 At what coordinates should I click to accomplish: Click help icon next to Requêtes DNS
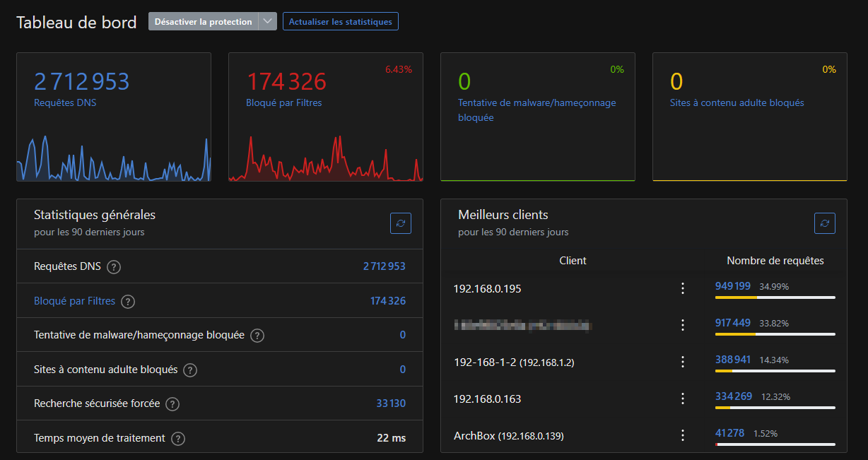[x=114, y=267]
